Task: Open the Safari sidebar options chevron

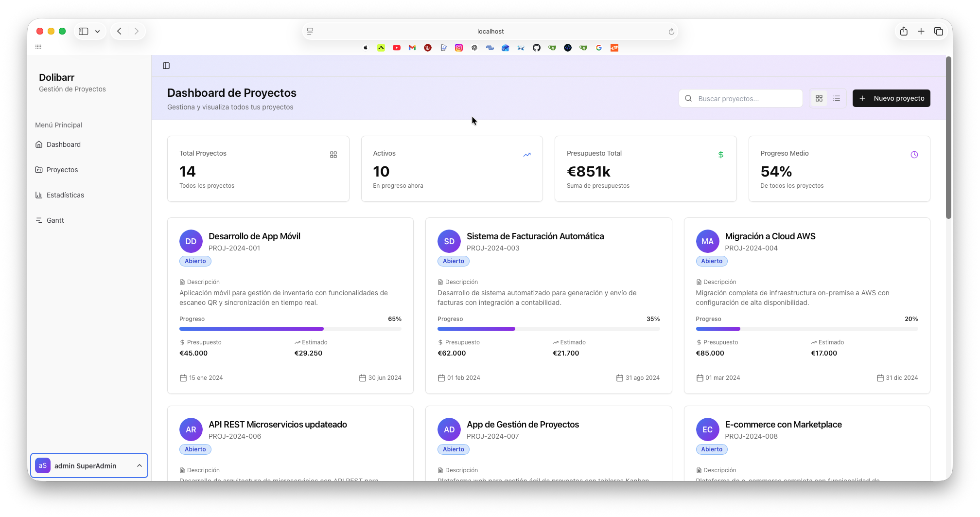Action: [98, 32]
